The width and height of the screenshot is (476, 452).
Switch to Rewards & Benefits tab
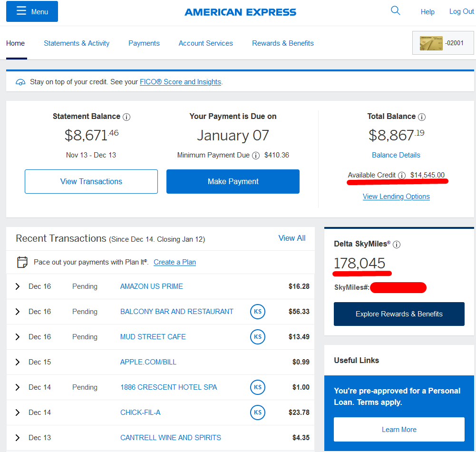pos(282,43)
